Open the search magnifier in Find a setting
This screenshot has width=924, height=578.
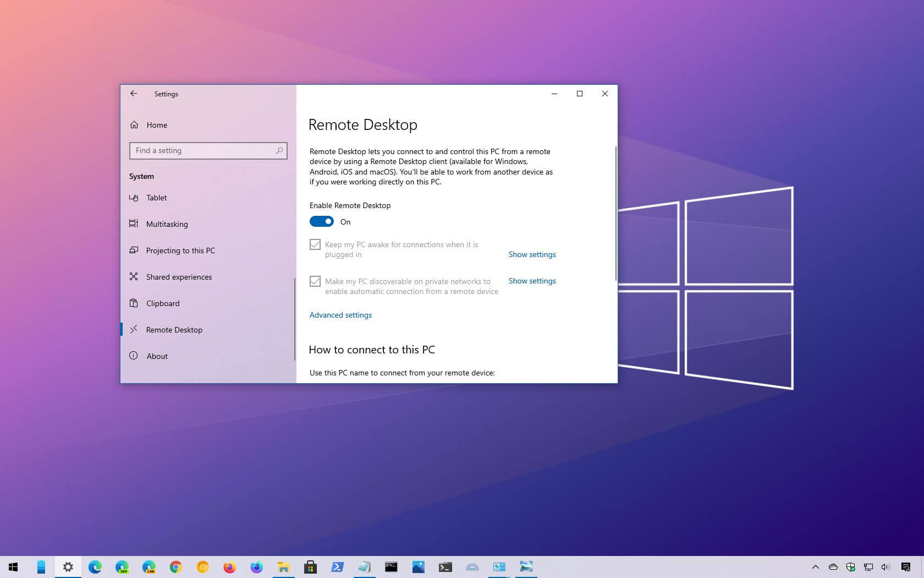pos(280,150)
